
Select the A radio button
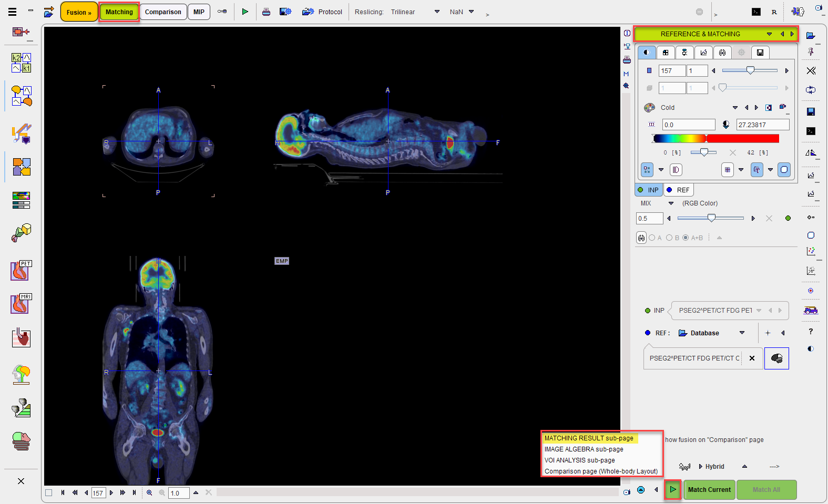652,238
